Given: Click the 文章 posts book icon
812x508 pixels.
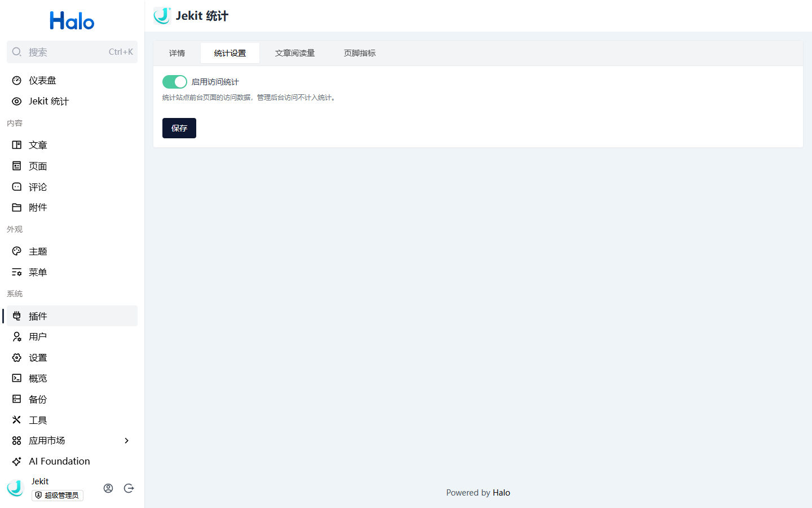Looking at the screenshot, I should [17, 145].
